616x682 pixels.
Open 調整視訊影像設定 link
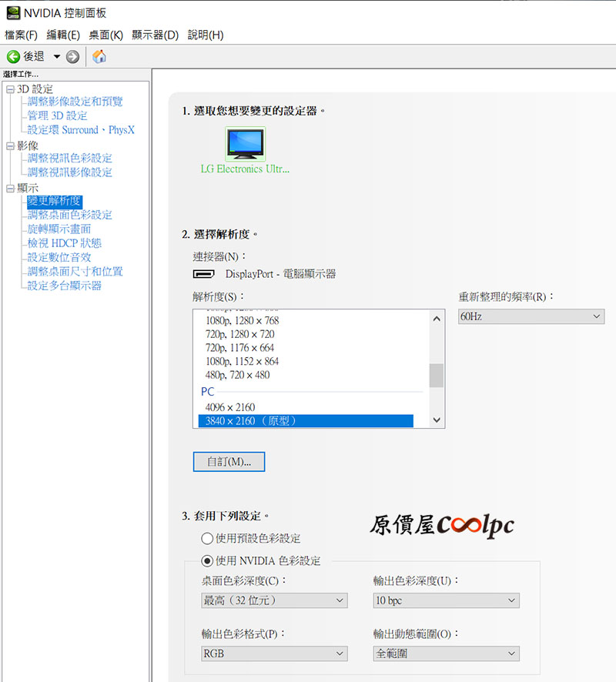click(x=69, y=172)
